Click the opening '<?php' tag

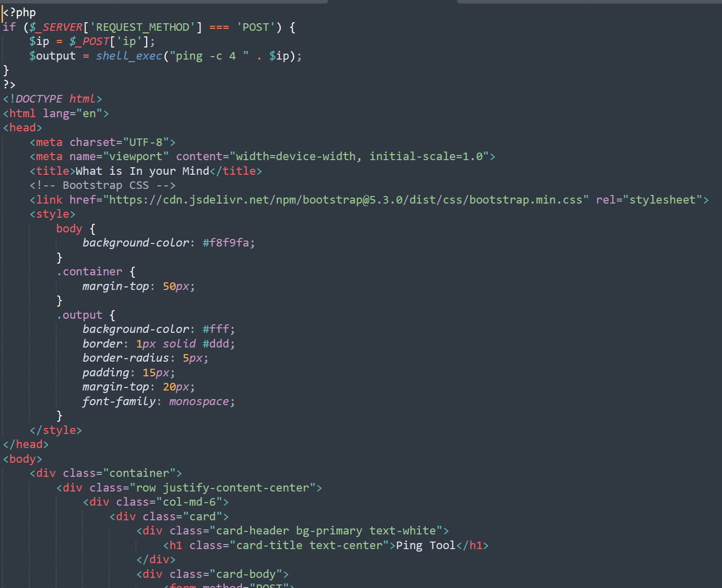[19, 13]
